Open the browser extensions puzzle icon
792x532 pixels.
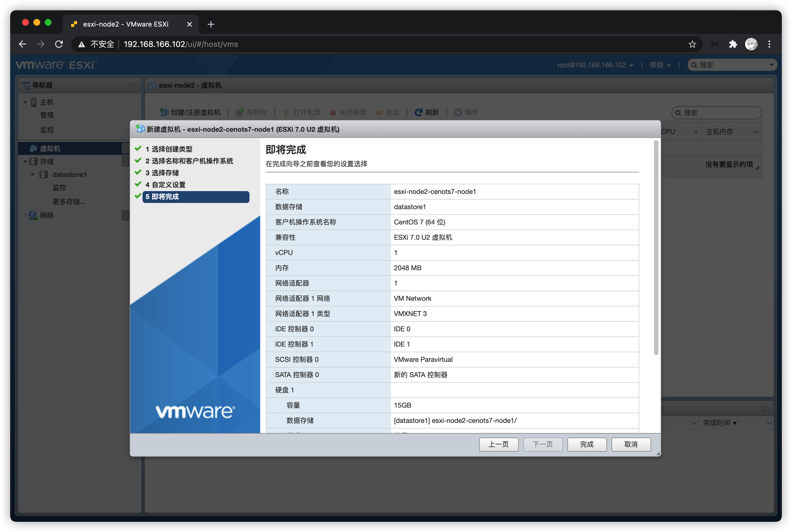point(733,44)
